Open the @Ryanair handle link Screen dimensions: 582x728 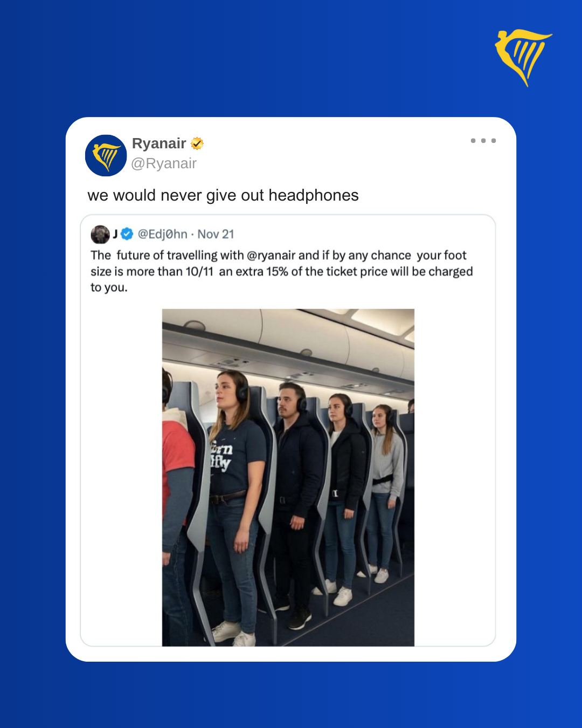(164, 163)
